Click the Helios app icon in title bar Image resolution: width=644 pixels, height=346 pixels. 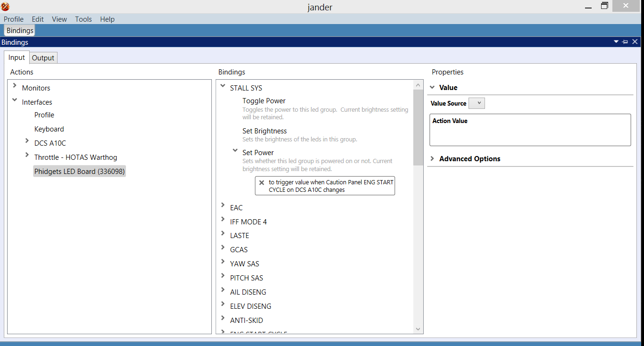(x=6, y=7)
